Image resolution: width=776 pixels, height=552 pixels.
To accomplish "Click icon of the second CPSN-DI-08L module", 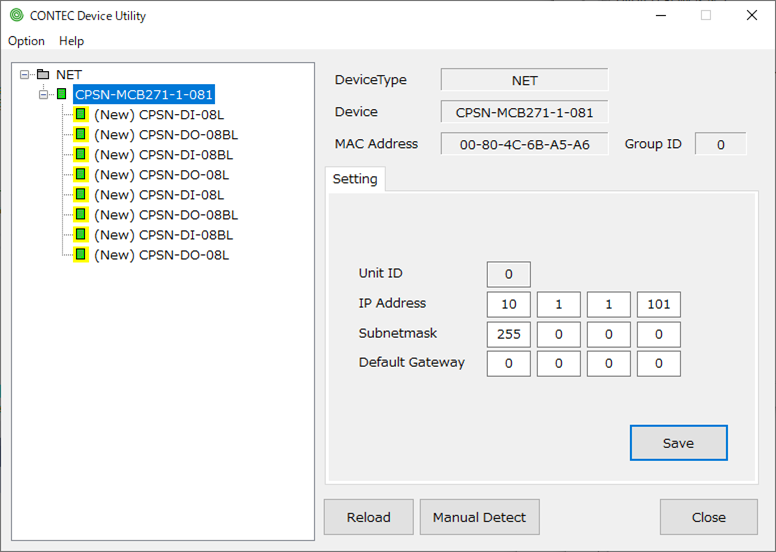I will coord(81,195).
